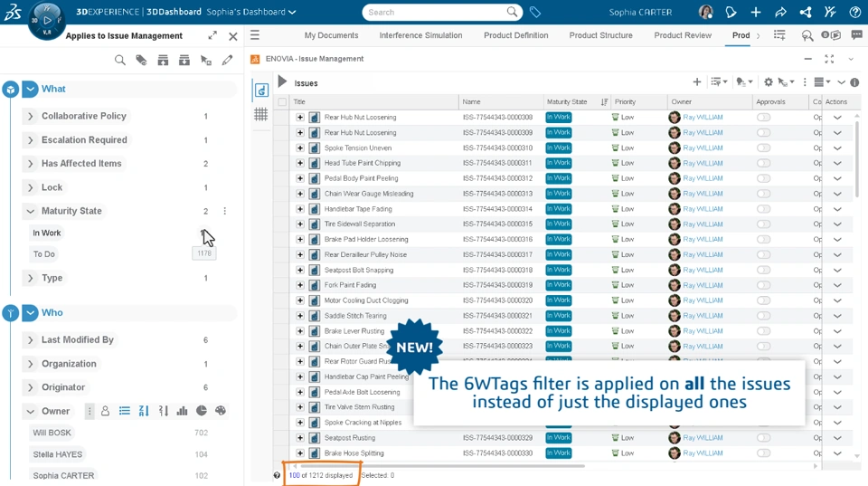Toggle approvals switch for Seatpost Rusting

764,438
